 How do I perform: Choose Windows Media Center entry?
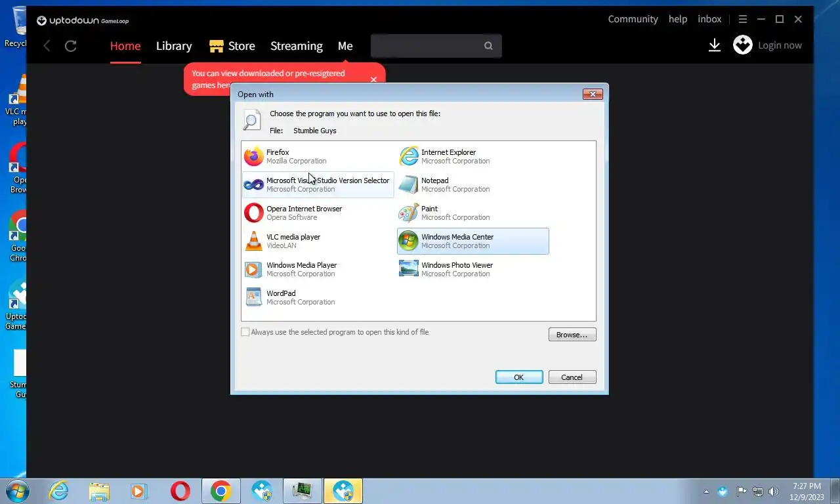[473, 241]
